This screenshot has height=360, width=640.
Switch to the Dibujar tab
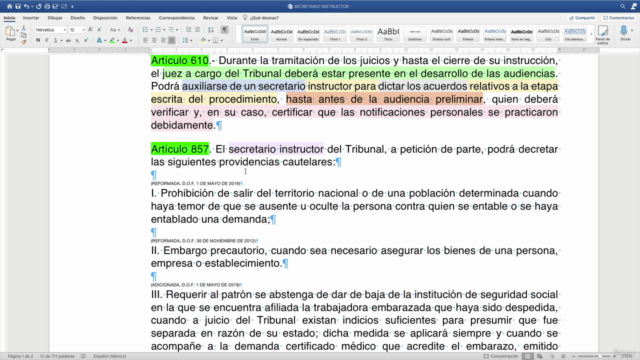(x=55, y=18)
